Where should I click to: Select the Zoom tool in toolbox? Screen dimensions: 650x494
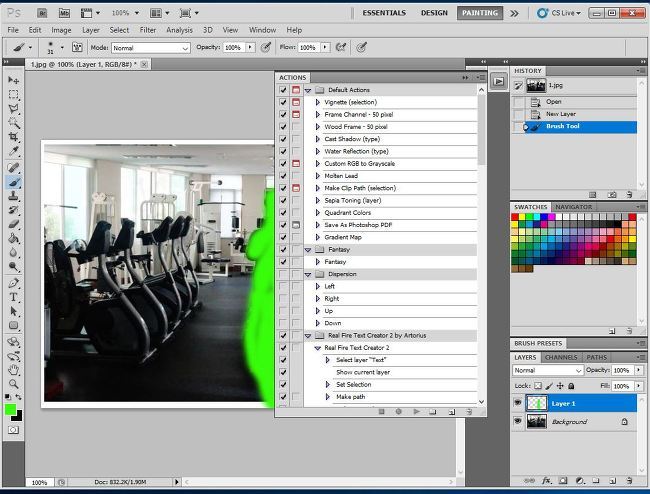coord(13,384)
